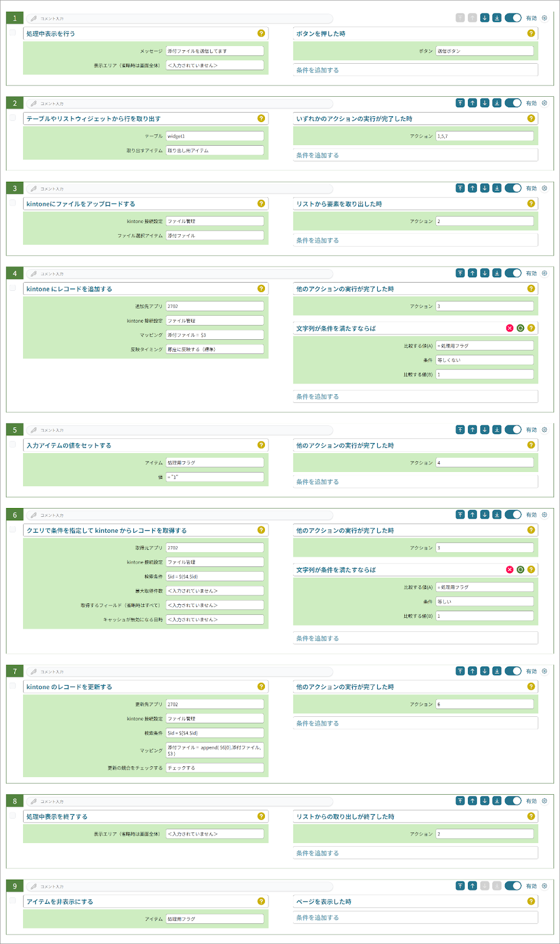
Task: Edit the アクション field 1,5,7 in action 2
Action: pos(485,136)
